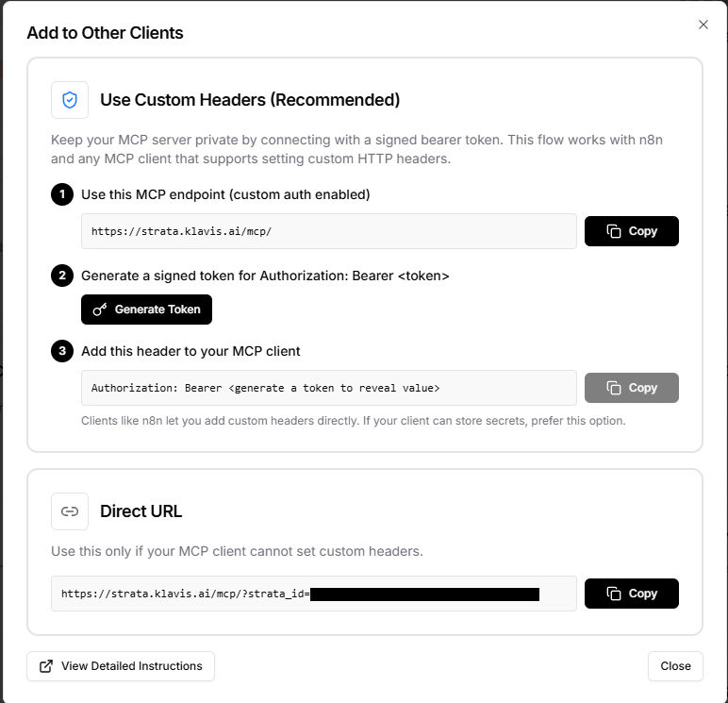Close the dialog with the X icon
728x703 pixels.
(703, 25)
